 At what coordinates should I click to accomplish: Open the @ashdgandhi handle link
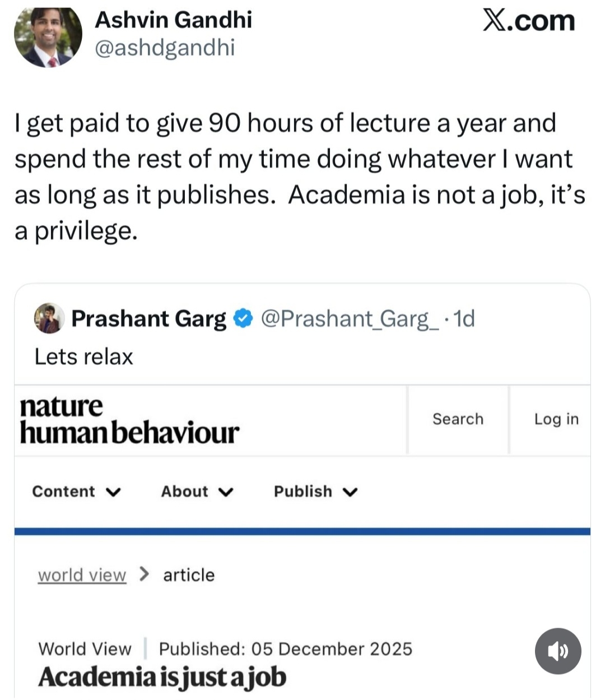pyautogui.click(x=165, y=48)
